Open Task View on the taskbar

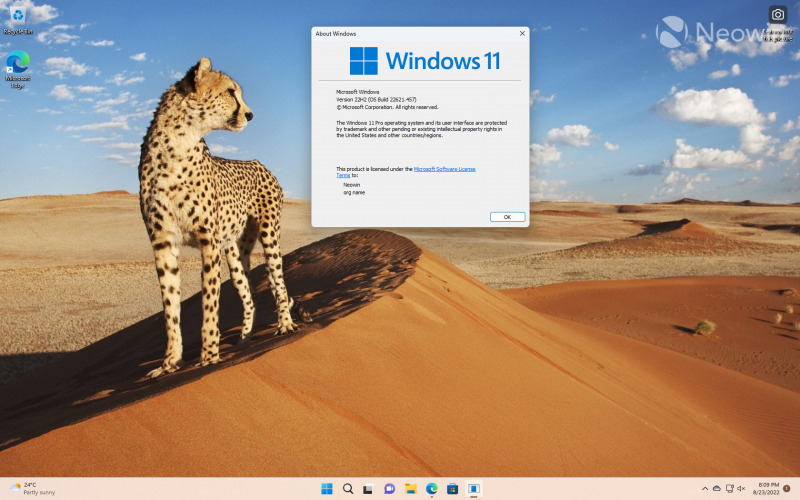pos(368,489)
